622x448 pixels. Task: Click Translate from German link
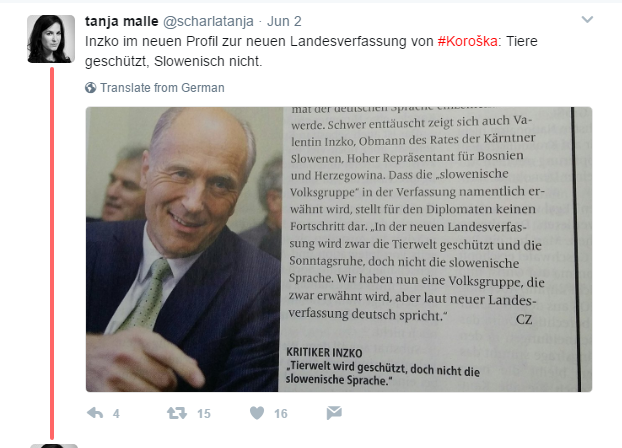pyautogui.click(x=162, y=88)
